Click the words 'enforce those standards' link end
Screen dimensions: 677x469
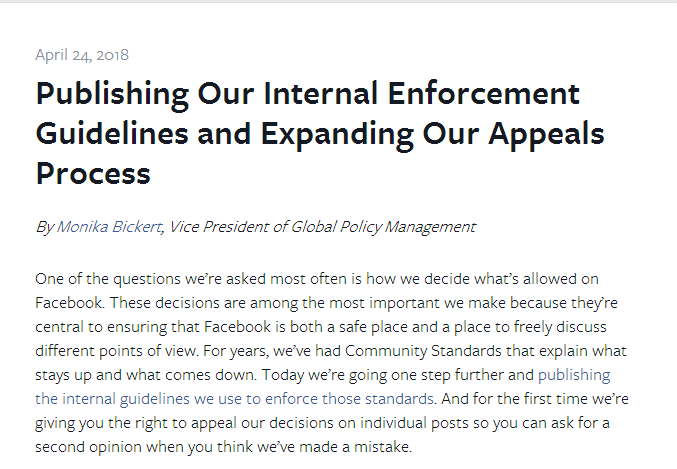click(349, 399)
